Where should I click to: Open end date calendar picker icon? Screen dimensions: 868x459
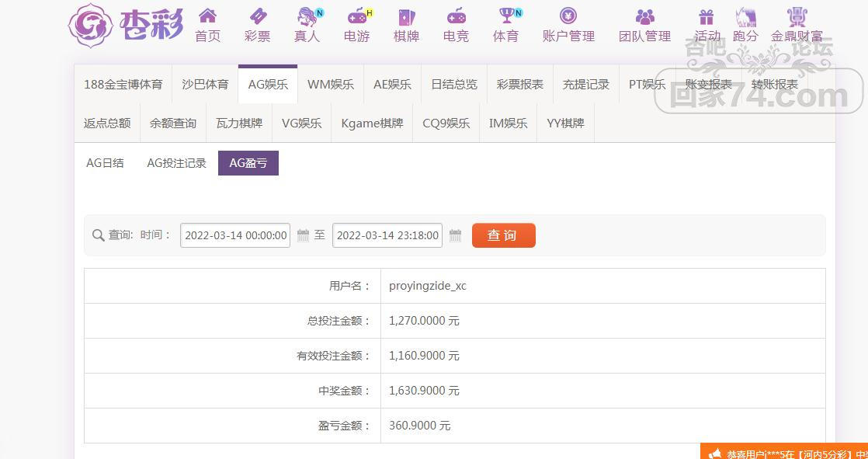click(456, 235)
